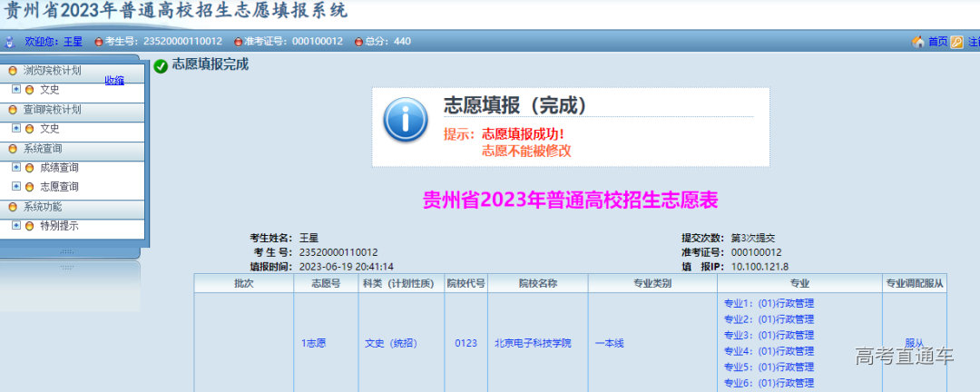Screen dimensions: 980x392
Task: Click the dotted grip handle below sidebar
Action: tap(68, 251)
